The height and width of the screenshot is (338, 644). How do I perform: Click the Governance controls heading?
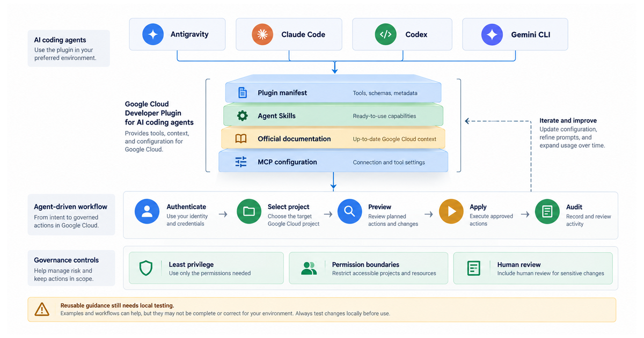67,260
